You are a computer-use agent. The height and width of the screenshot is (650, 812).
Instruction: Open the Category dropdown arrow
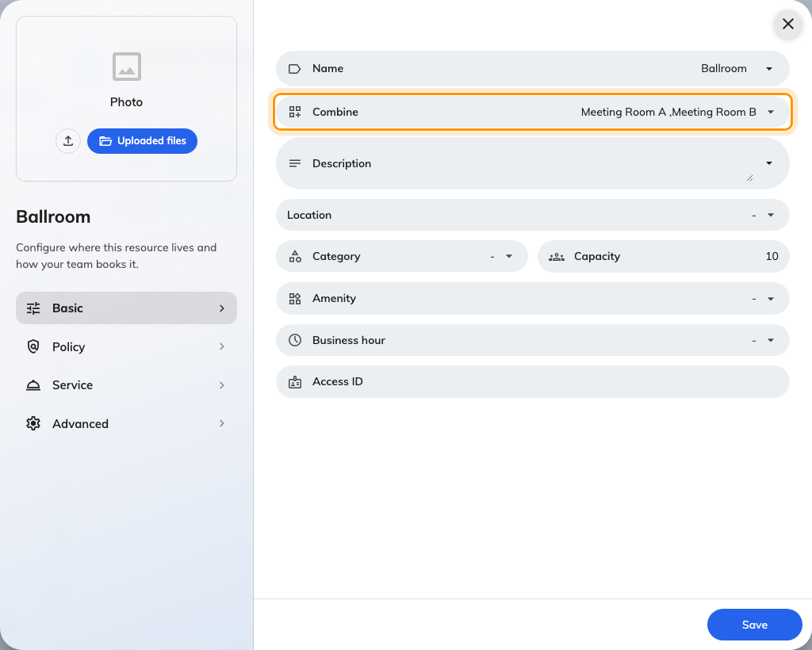click(509, 256)
